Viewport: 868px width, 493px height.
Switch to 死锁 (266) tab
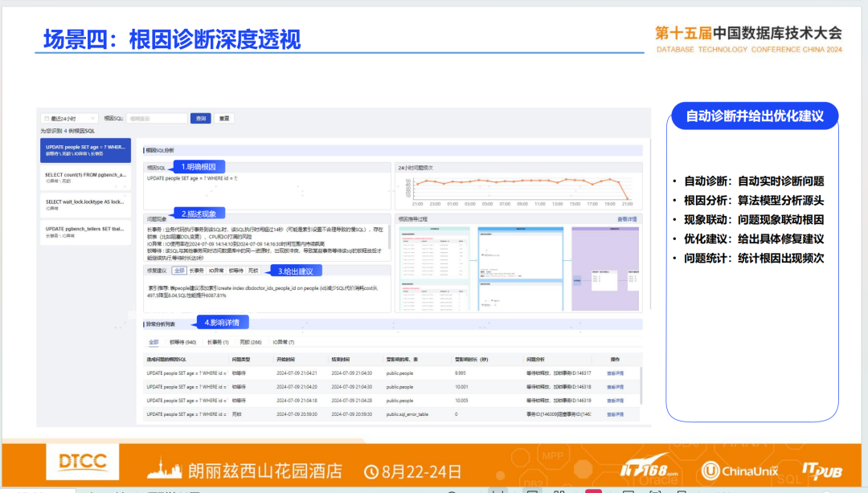pyautogui.click(x=250, y=342)
